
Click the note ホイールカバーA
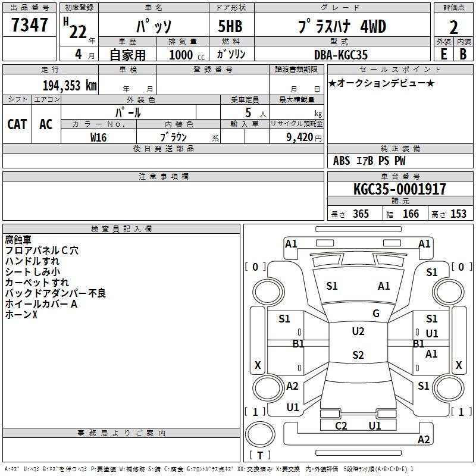[x=41, y=303]
